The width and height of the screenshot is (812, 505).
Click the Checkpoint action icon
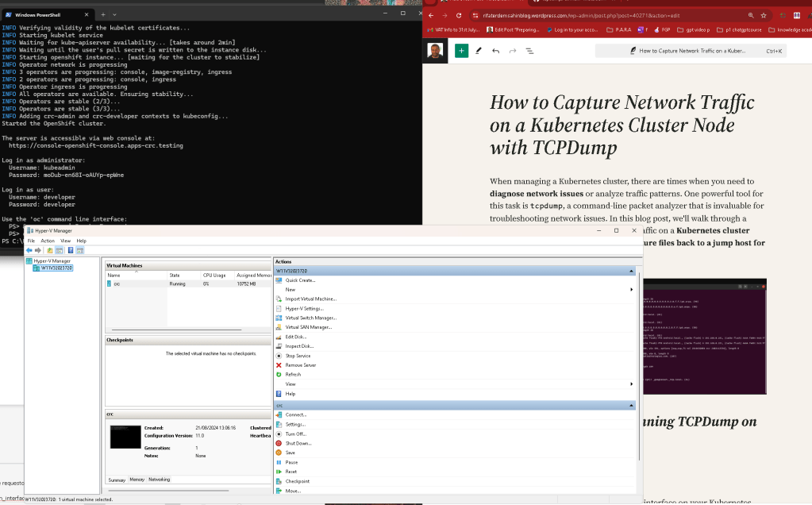pyautogui.click(x=279, y=481)
